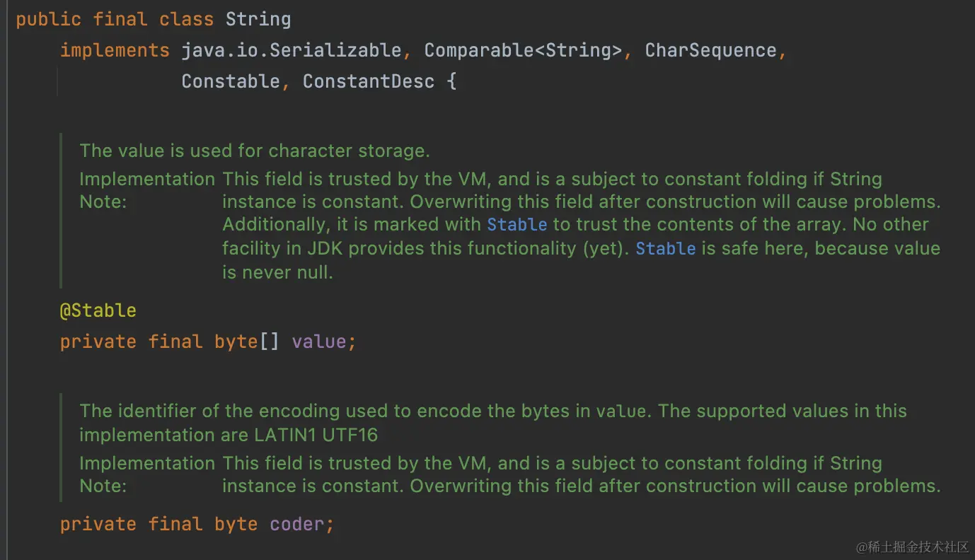This screenshot has height=560, width=975.
Task: Click the implements keyword
Action: coord(115,50)
